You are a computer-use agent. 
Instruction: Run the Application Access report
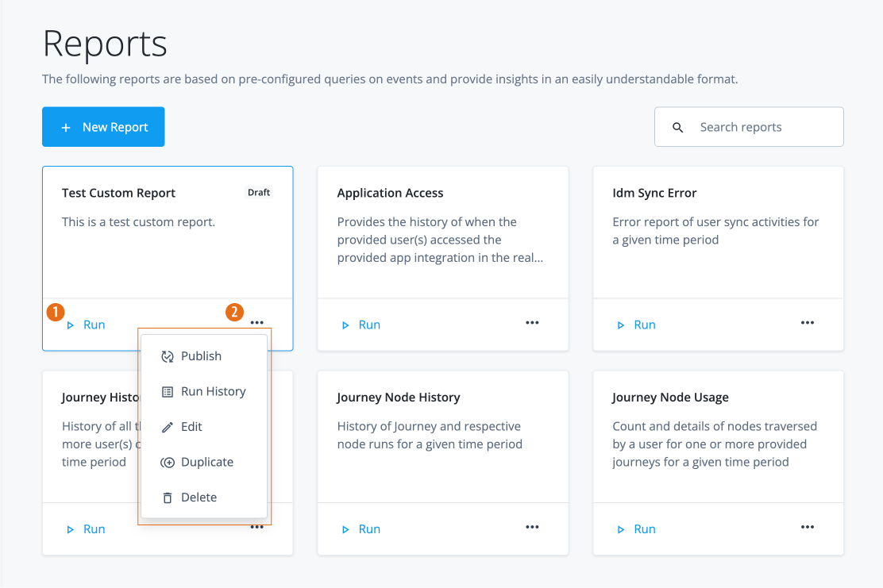click(x=361, y=325)
